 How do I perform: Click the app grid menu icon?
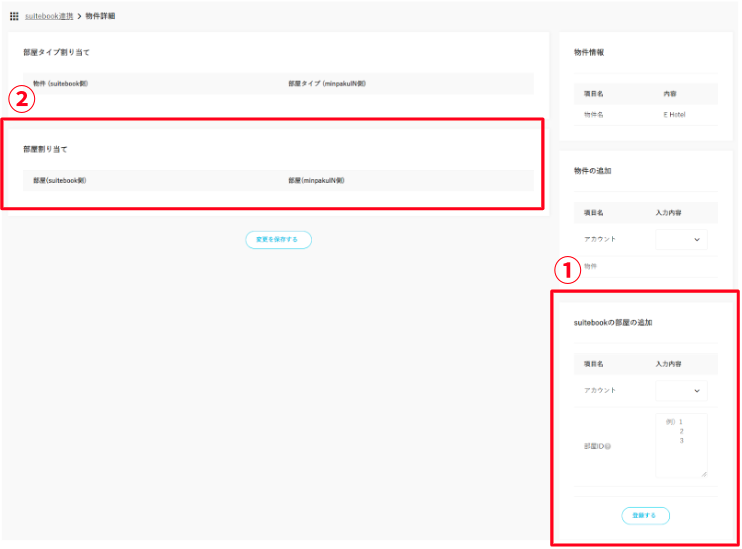14,17
